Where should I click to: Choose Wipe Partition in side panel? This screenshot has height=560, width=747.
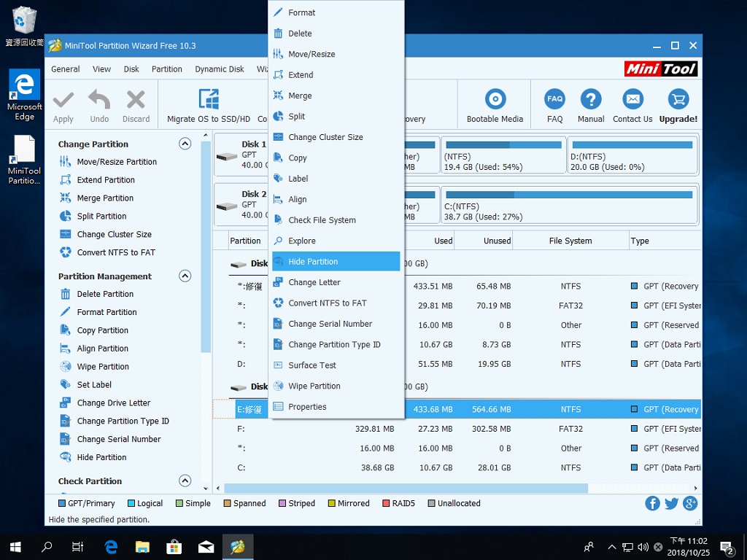[x=94, y=367]
